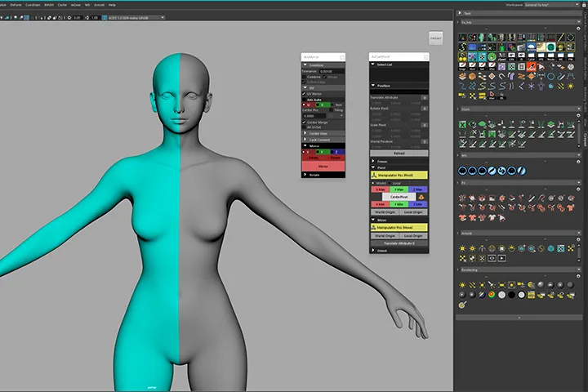Viewport: 588px width, 392px height.
Task: Open the Deform menu
Action: [16, 5]
